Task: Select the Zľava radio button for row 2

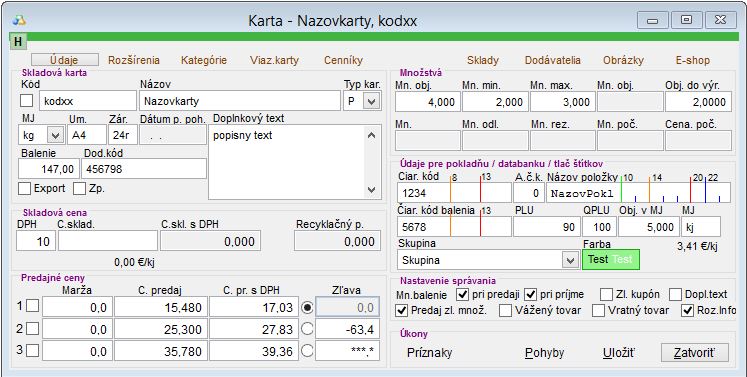Action: [x=307, y=329]
